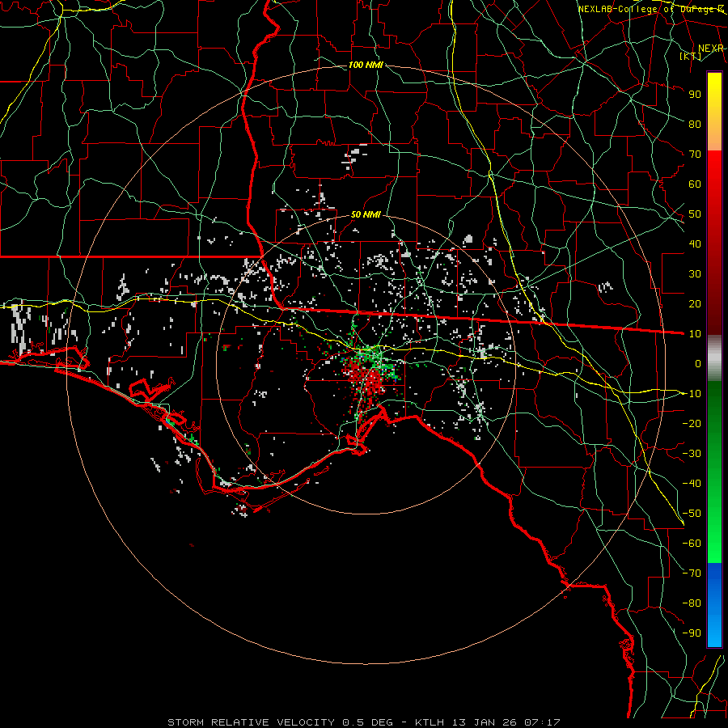
Task: Click the positive 40 scale value
Action: point(695,243)
